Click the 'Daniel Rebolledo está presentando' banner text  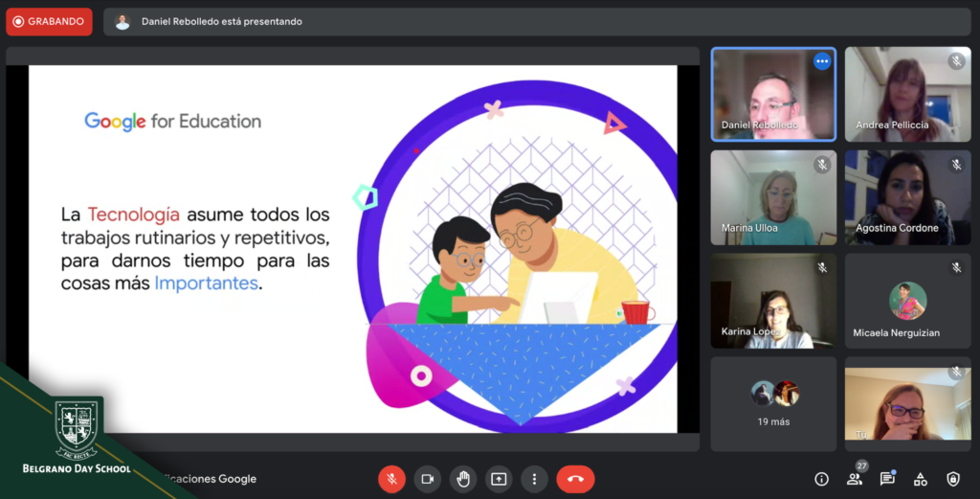point(222,21)
